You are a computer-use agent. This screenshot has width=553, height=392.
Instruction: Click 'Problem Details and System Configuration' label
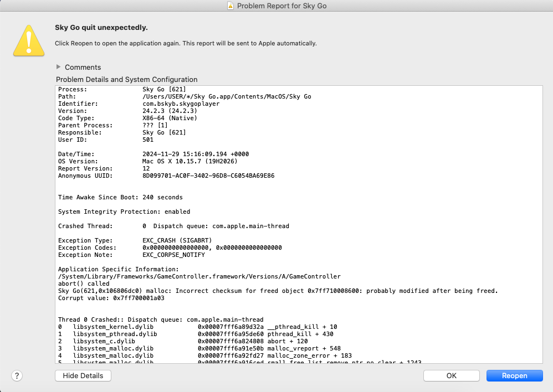coord(126,79)
